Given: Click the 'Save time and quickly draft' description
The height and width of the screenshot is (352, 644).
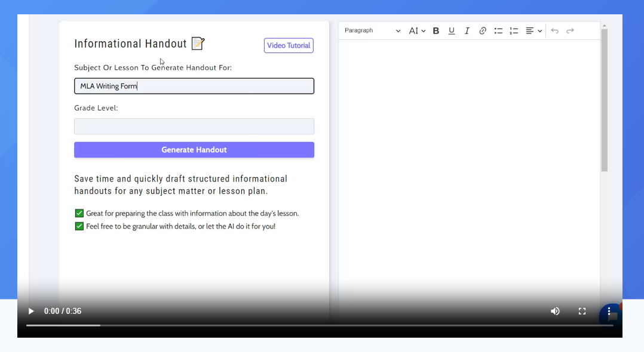Looking at the screenshot, I should [180, 184].
